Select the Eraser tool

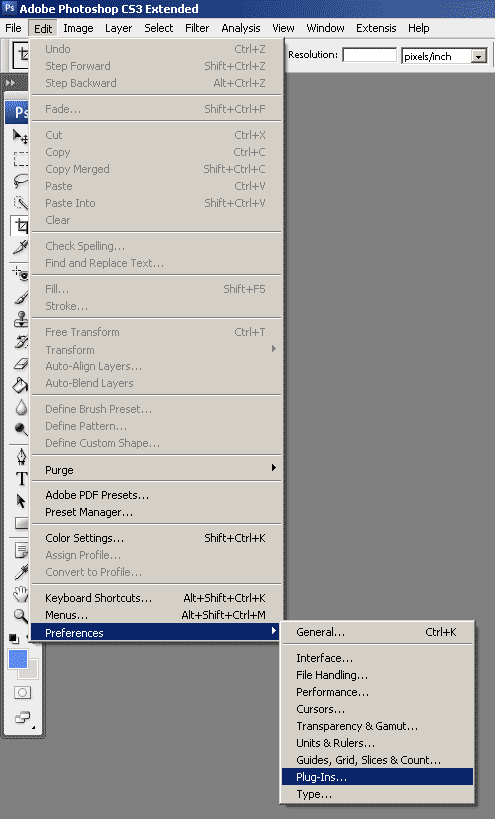pos(20,364)
